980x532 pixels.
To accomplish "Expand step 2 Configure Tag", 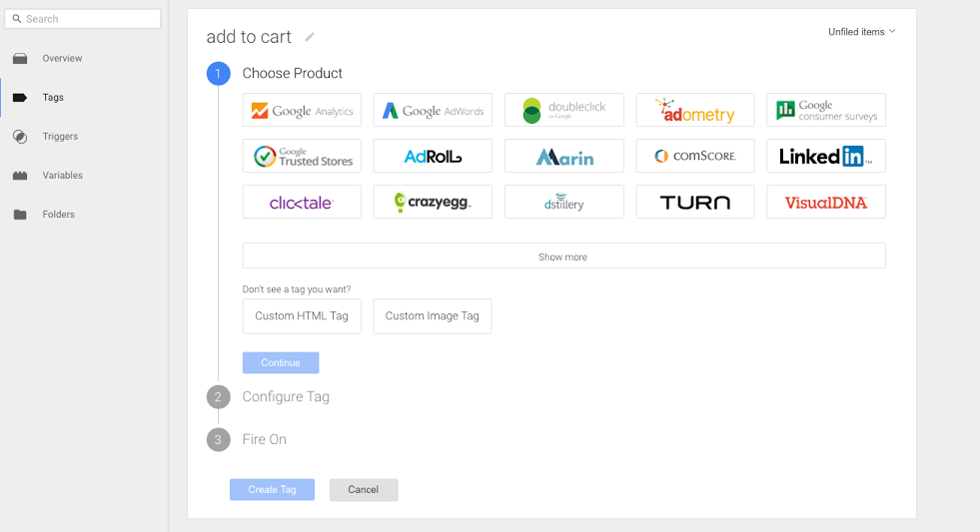I will [286, 397].
